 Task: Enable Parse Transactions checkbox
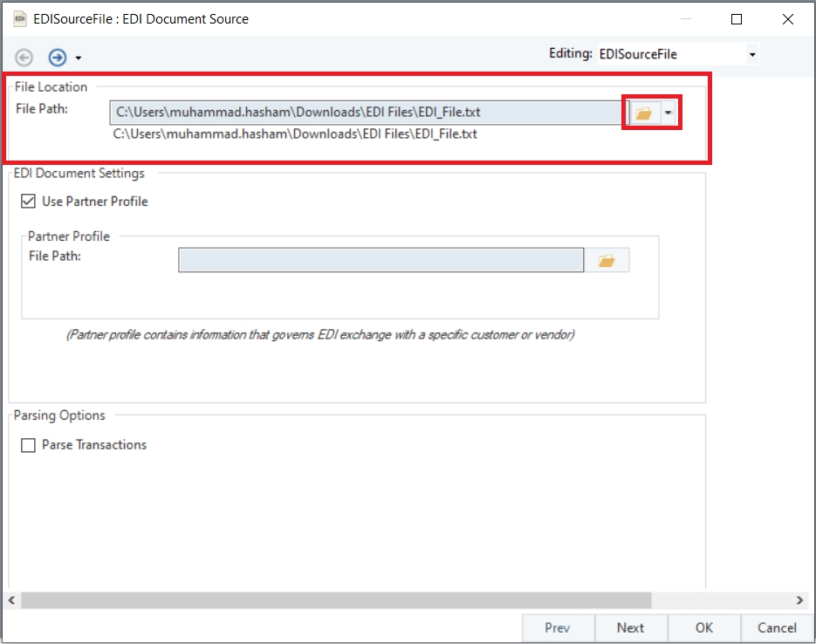point(28,445)
